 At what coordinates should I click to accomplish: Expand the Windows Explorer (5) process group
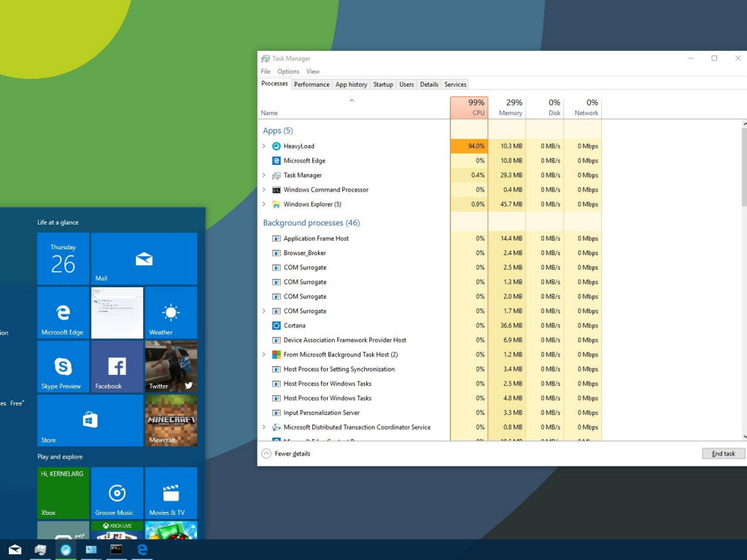point(264,205)
